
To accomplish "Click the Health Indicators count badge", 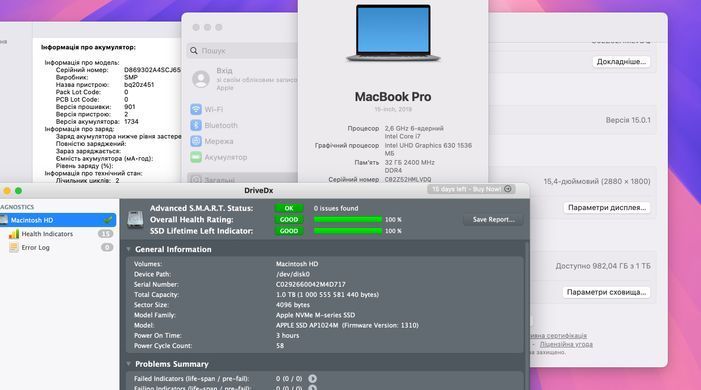I will coord(106,234).
